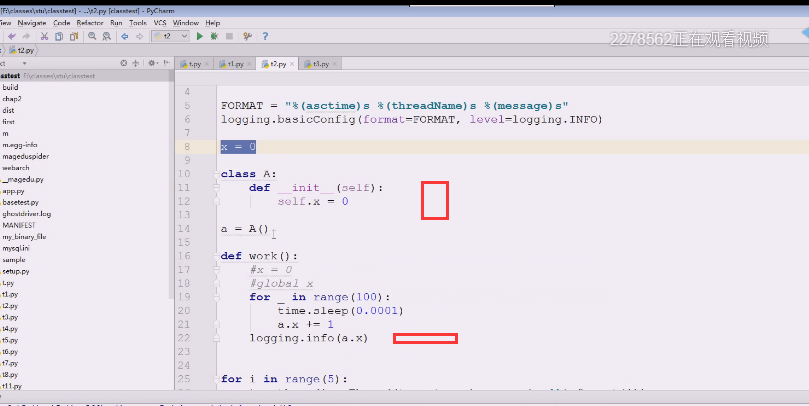Viewport: 809px width, 406px height.
Task: Click fold end marker on line 22
Action: point(217,338)
